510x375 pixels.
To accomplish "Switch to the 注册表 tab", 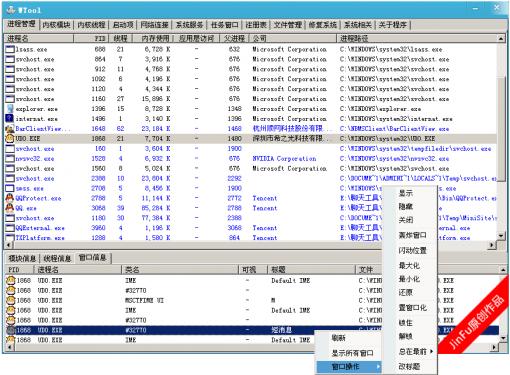I will point(256,25).
